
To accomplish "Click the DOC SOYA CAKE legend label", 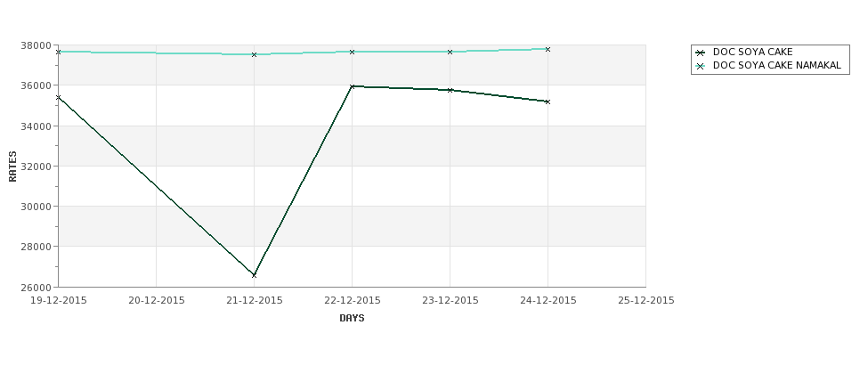I will (753, 52).
